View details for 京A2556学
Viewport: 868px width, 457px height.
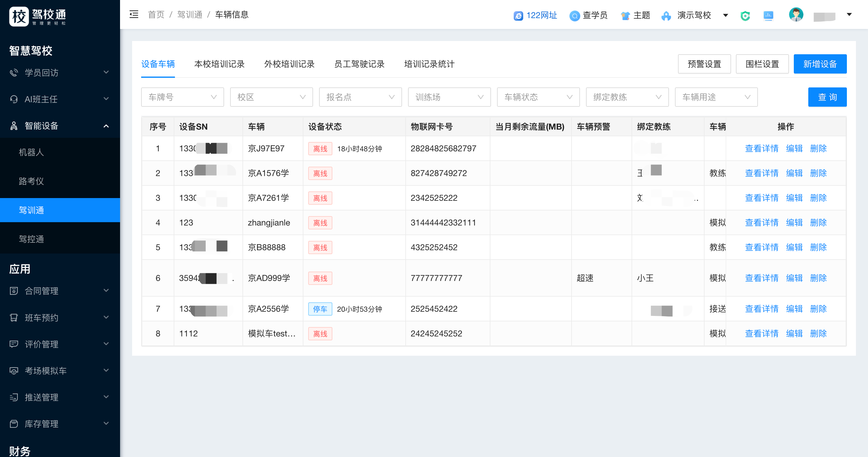pos(762,309)
